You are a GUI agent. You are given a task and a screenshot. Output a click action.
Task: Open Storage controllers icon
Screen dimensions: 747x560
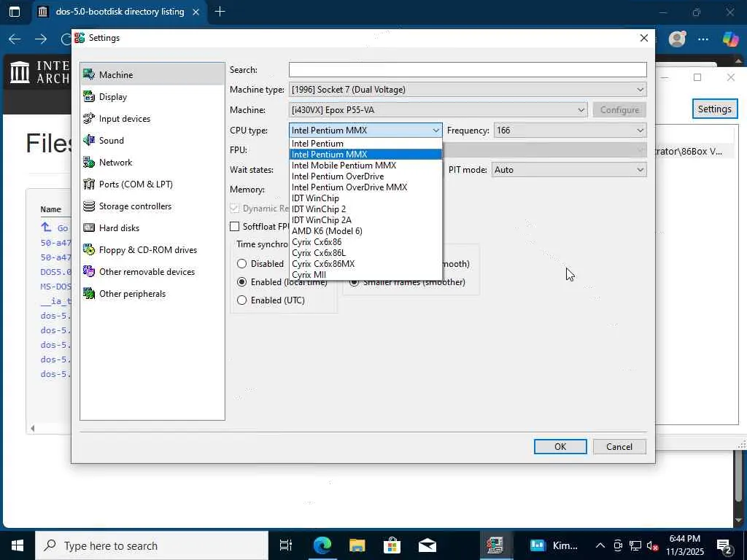[89, 206]
